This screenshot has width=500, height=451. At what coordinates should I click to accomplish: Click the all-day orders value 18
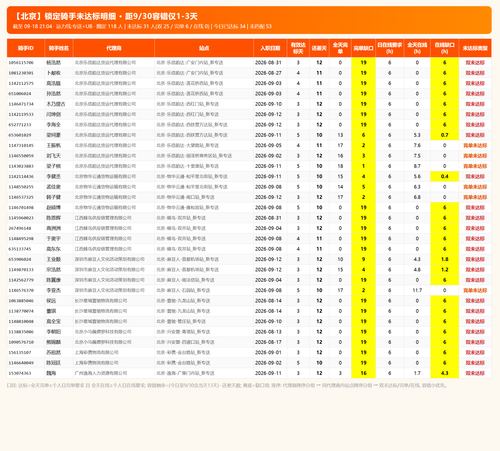(x=340, y=166)
